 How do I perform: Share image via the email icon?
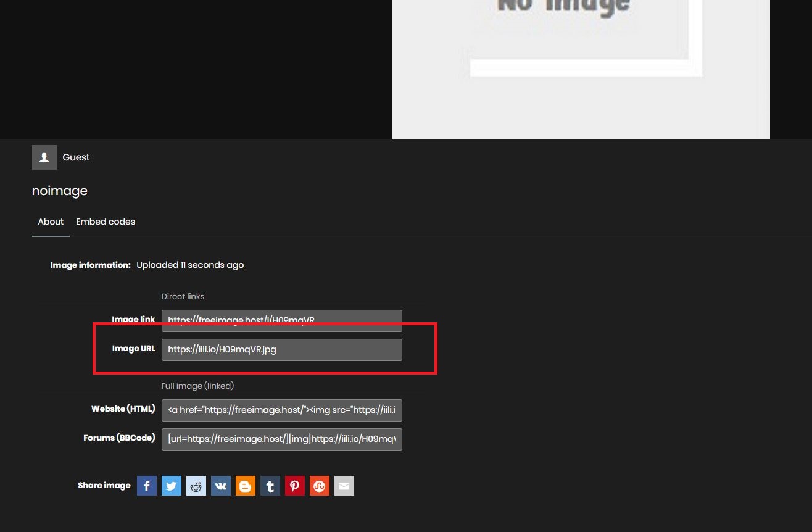(x=344, y=486)
